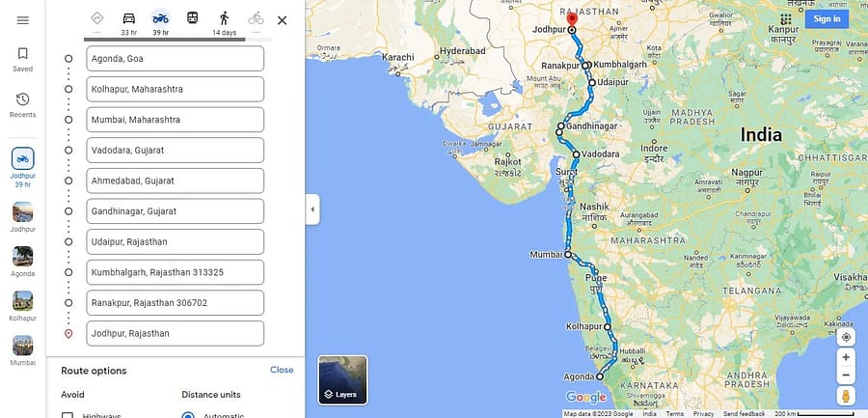The width and height of the screenshot is (868, 418).
Task: Choose walking travel mode icon
Action: [x=224, y=18]
